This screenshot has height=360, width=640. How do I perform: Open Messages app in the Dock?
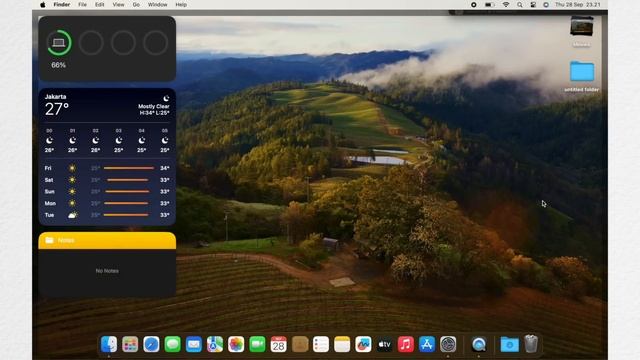pos(172,344)
